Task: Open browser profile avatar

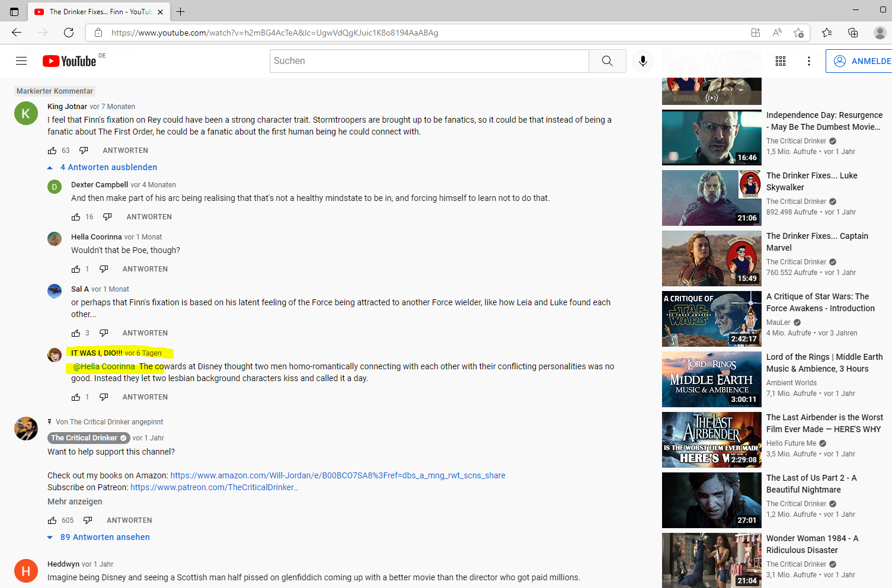Action: point(880,33)
